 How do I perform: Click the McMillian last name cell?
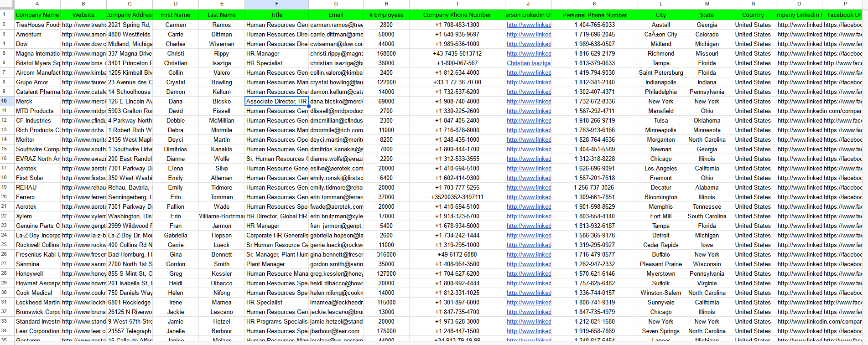click(222, 120)
